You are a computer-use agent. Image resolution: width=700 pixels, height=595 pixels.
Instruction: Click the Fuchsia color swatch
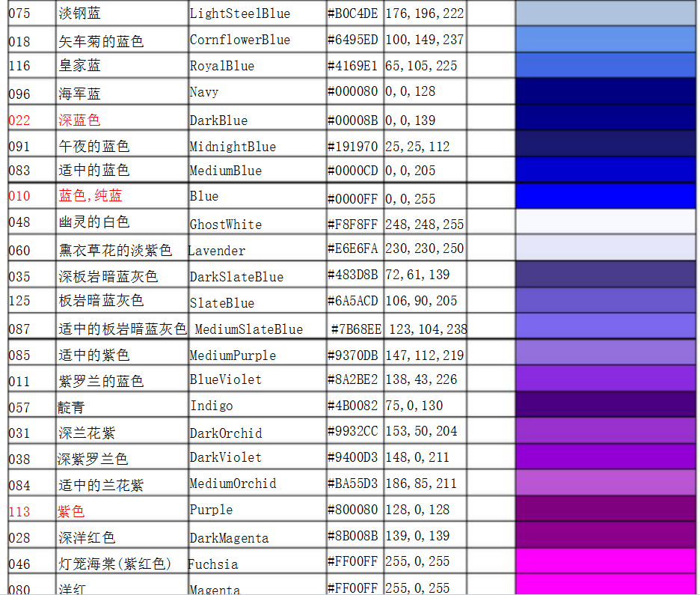[606, 561]
